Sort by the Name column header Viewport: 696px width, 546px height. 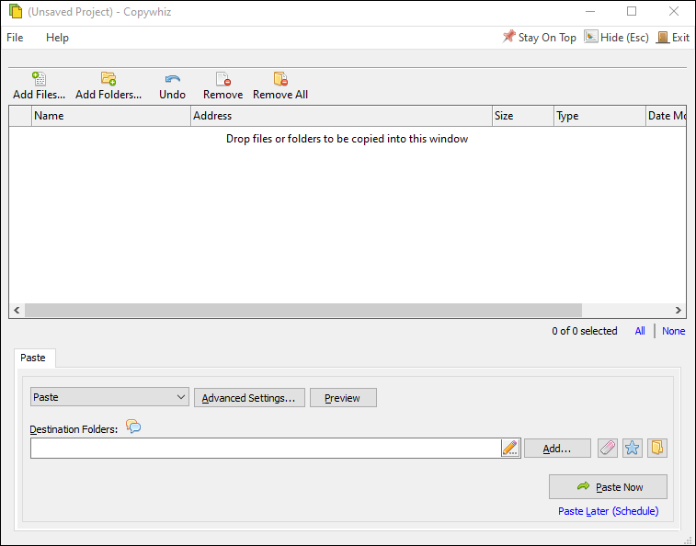tap(111, 116)
